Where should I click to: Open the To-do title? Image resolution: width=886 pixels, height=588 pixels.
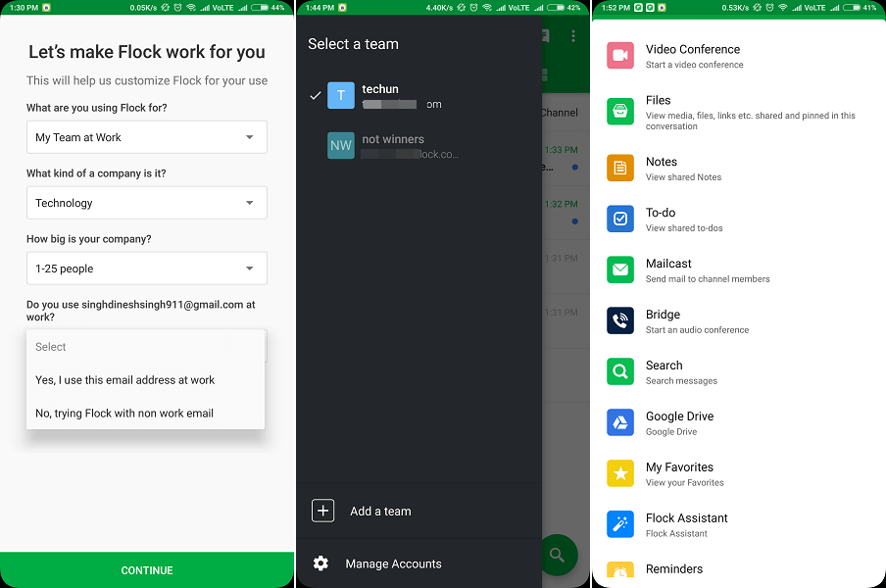point(661,213)
